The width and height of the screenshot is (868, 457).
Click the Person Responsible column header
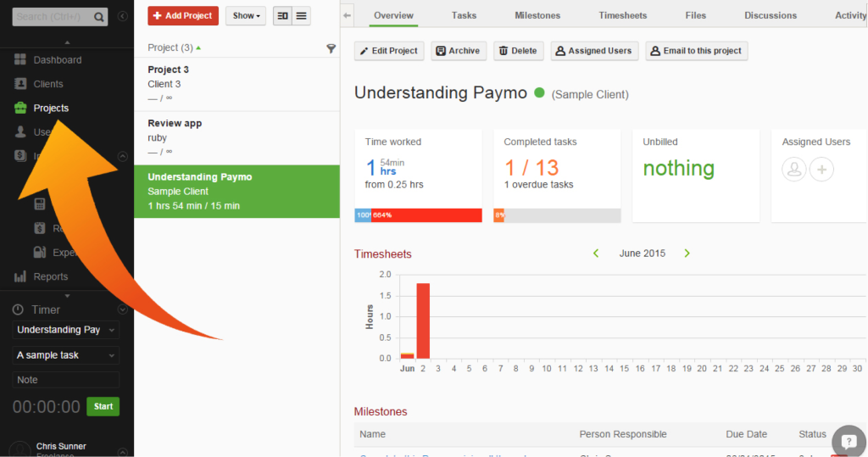tap(623, 434)
